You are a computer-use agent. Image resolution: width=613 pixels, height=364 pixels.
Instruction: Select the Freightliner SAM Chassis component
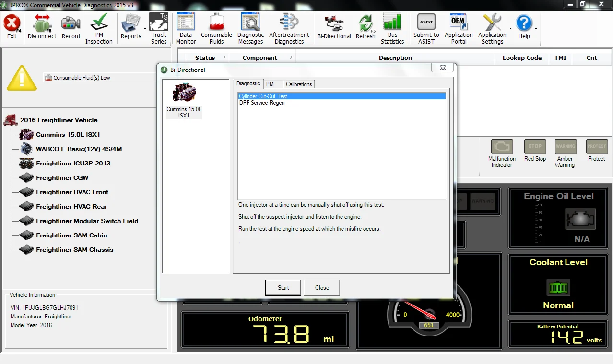point(75,250)
